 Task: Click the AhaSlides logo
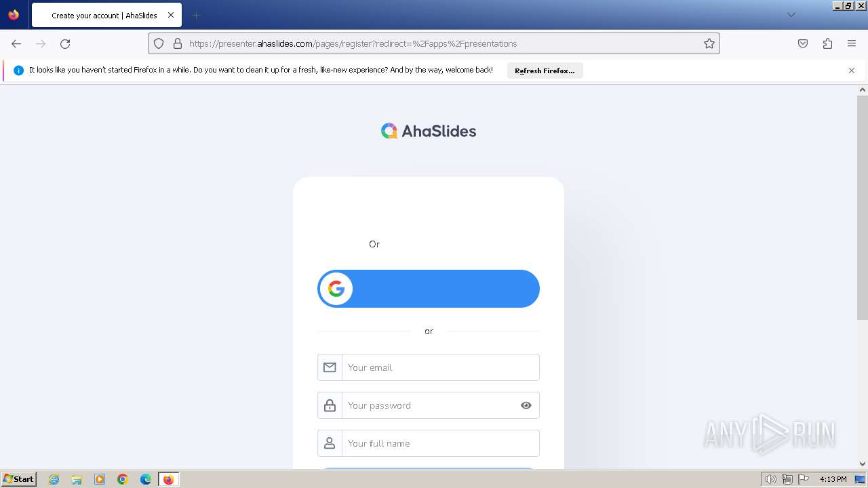(x=429, y=131)
